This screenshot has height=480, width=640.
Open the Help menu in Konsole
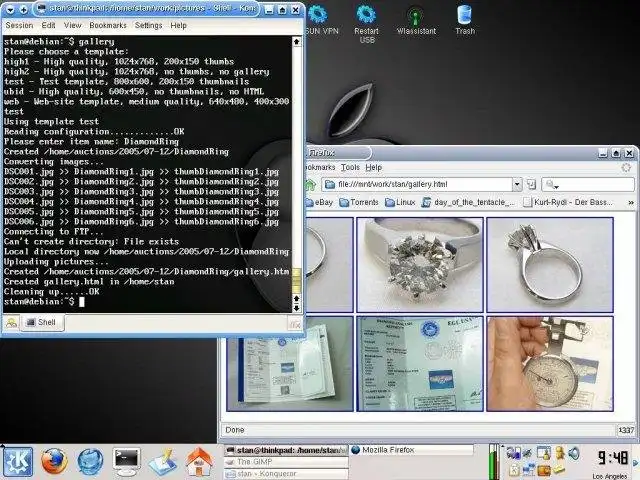(x=178, y=25)
